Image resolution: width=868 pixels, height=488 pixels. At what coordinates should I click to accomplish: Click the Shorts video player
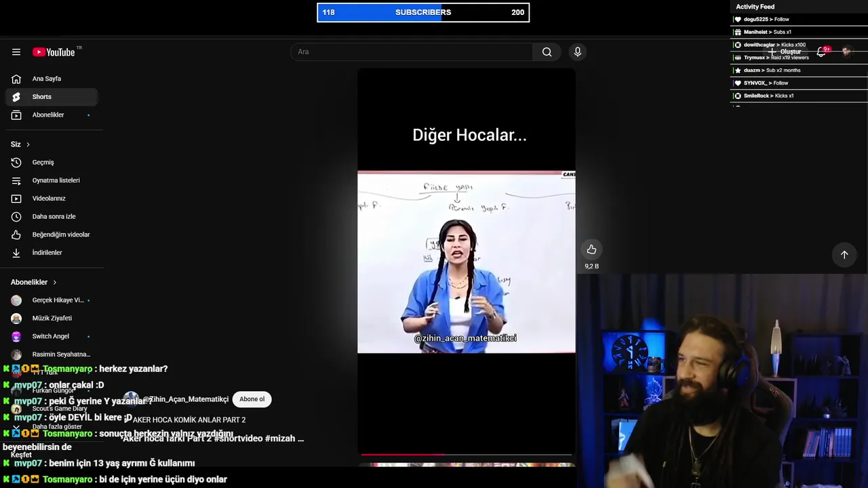(467, 261)
